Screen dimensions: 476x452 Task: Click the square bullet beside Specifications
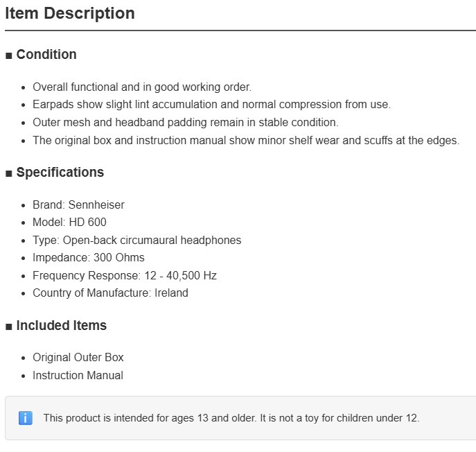tap(9, 173)
